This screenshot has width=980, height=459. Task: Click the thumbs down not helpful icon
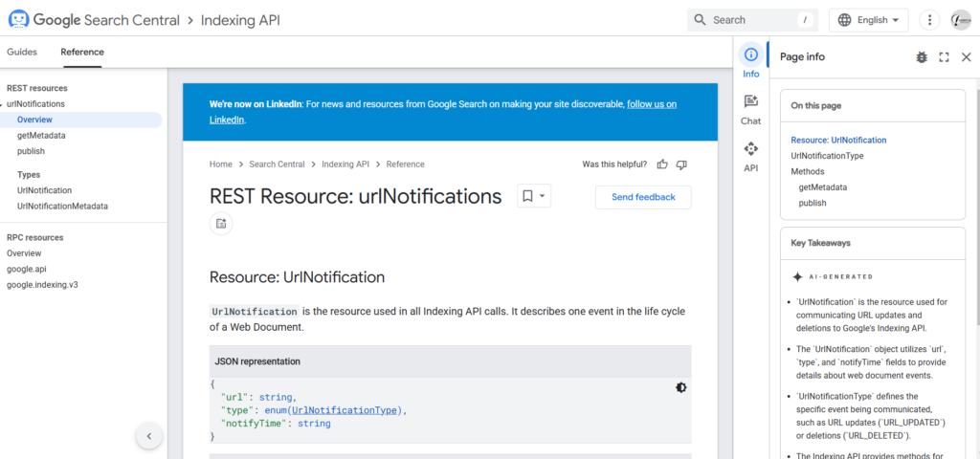(681, 164)
